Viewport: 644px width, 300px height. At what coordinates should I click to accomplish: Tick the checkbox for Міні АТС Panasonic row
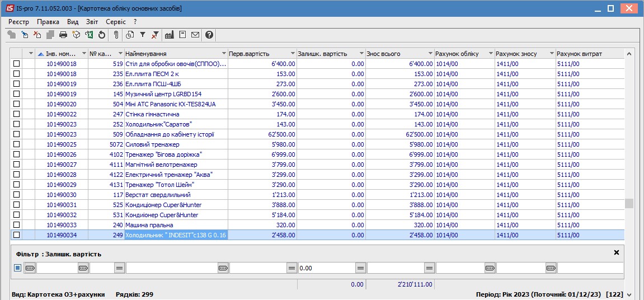point(16,104)
